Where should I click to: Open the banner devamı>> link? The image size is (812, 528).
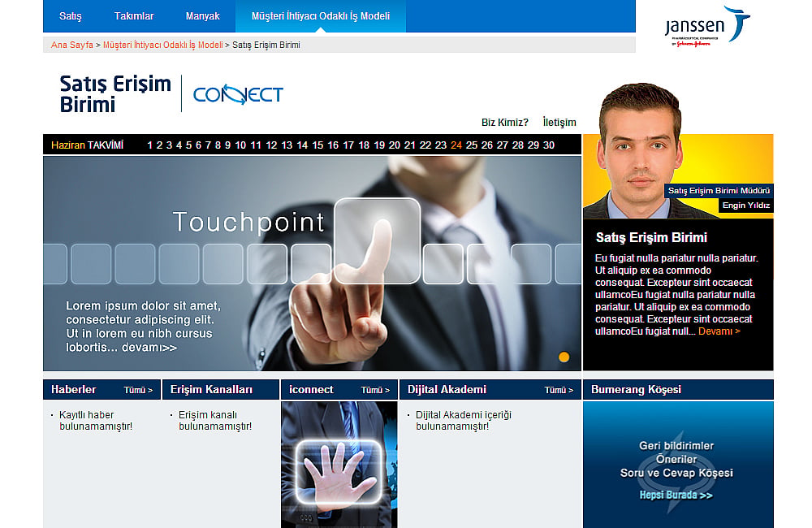(x=149, y=348)
